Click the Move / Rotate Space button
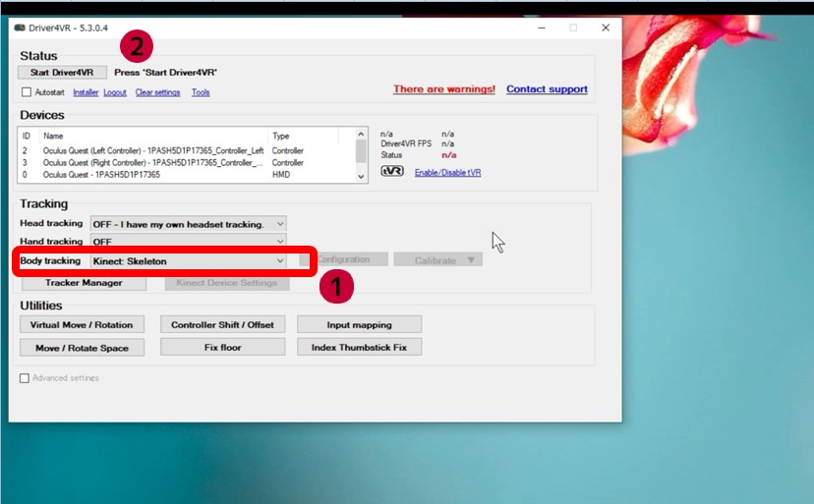Screen dimensions: 814x504 coord(82,348)
